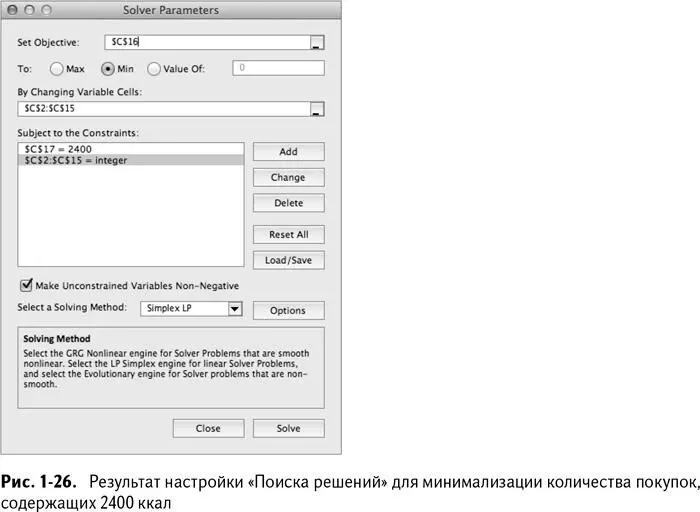Change the selected constraint
This screenshot has width=700, height=512.
coord(288,177)
